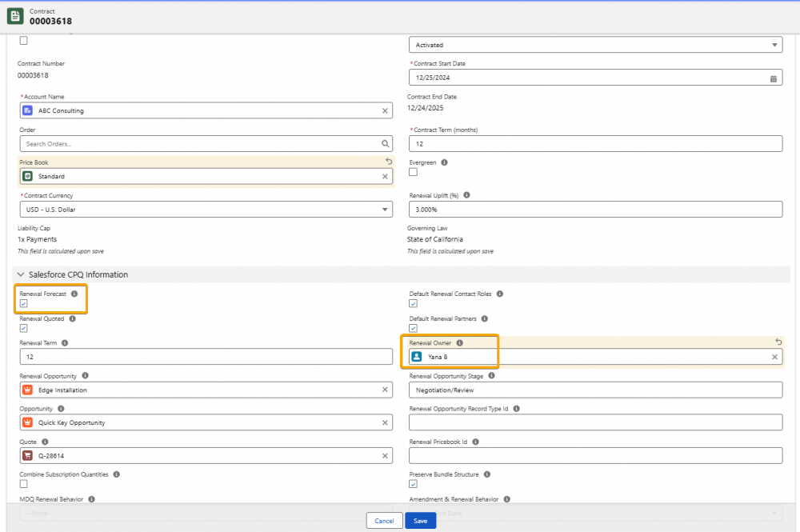This screenshot has width=800, height=532.
Task: Clear the Q-28614 quote selection
Action: [385, 456]
